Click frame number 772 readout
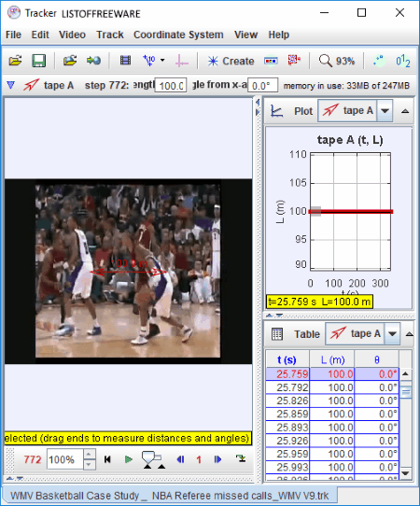The image size is (420, 506). (33, 459)
